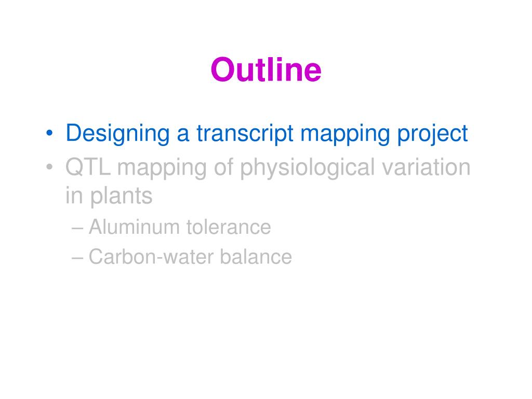The width and height of the screenshot is (532, 399).
Task: Click the gray QTL text
Action: pyautogui.click(x=88, y=167)
